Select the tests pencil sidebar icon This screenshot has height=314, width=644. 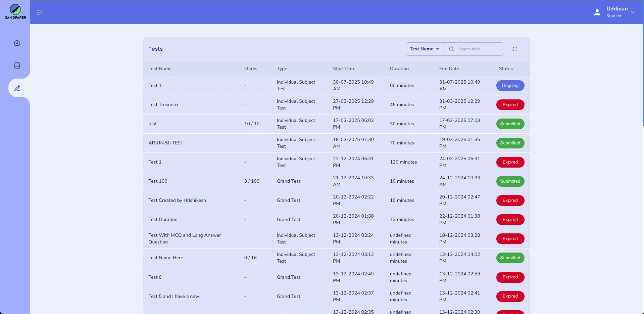(17, 88)
